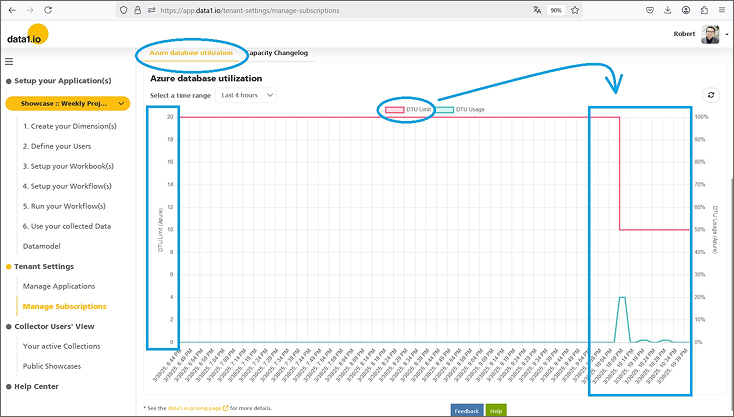This screenshot has height=417, width=734.
Task: Select Tenant Settings section
Action: pyautogui.click(x=44, y=266)
